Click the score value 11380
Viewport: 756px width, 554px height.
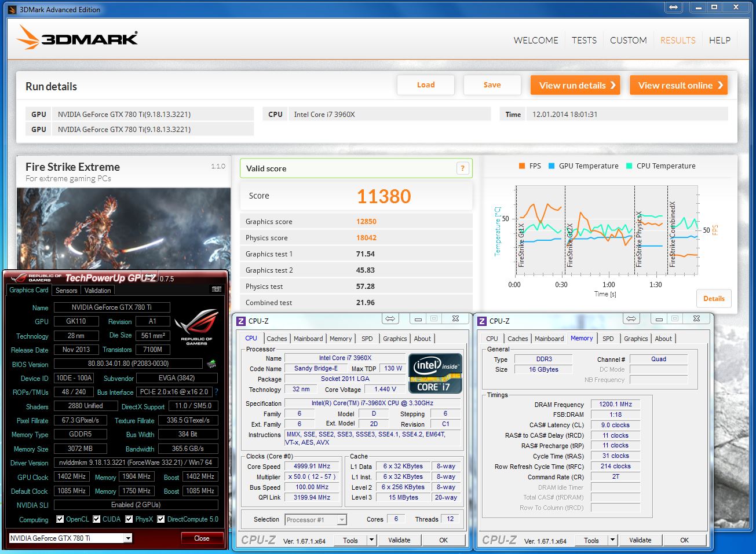pos(384,197)
